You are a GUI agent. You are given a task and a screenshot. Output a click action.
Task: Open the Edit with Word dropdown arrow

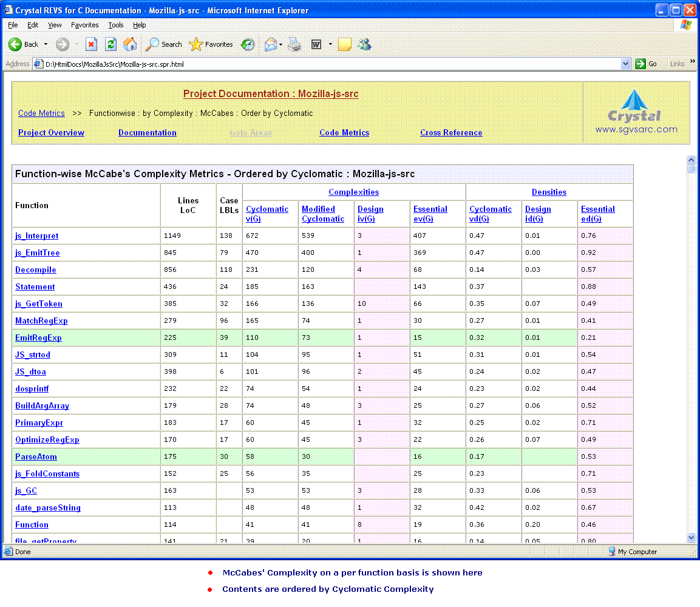330,44
